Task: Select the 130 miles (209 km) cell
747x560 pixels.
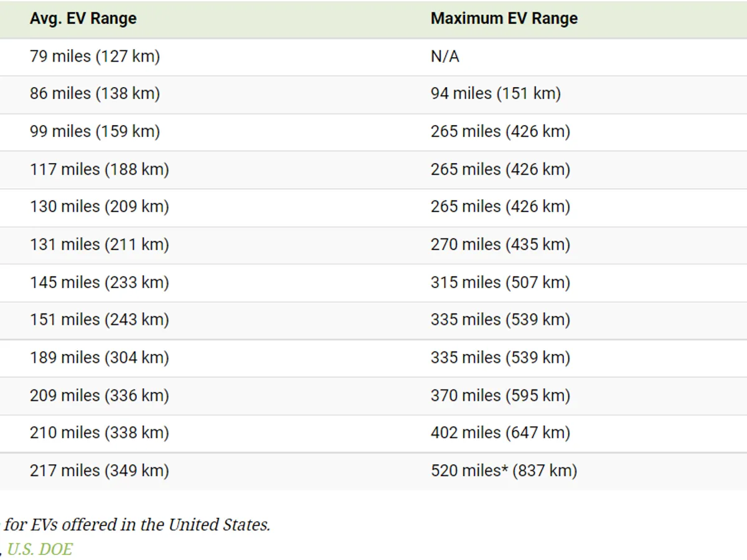Action: point(99,207)
